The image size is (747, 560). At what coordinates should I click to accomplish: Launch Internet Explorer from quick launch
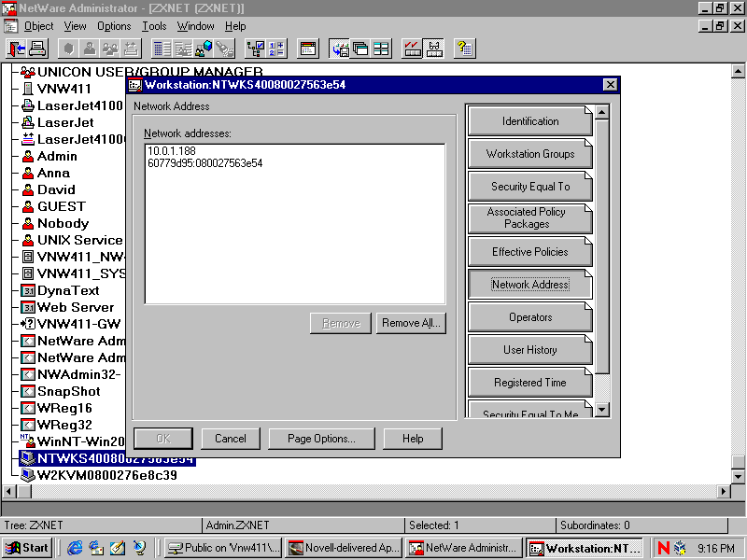tap(75, 548)
